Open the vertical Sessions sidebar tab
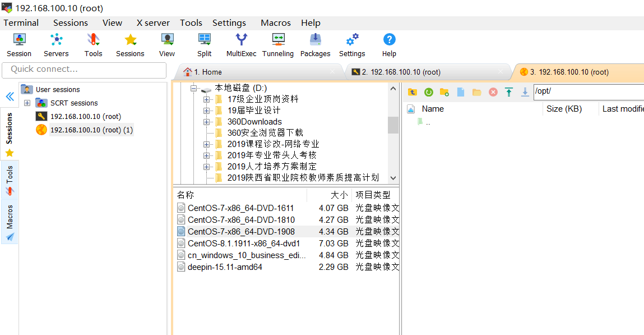This screenshot has width=644, height=335. click(10, 134)
